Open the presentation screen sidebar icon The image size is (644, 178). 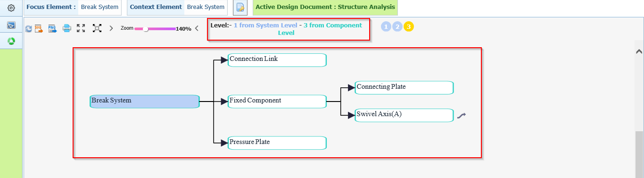tap(11, 25)
